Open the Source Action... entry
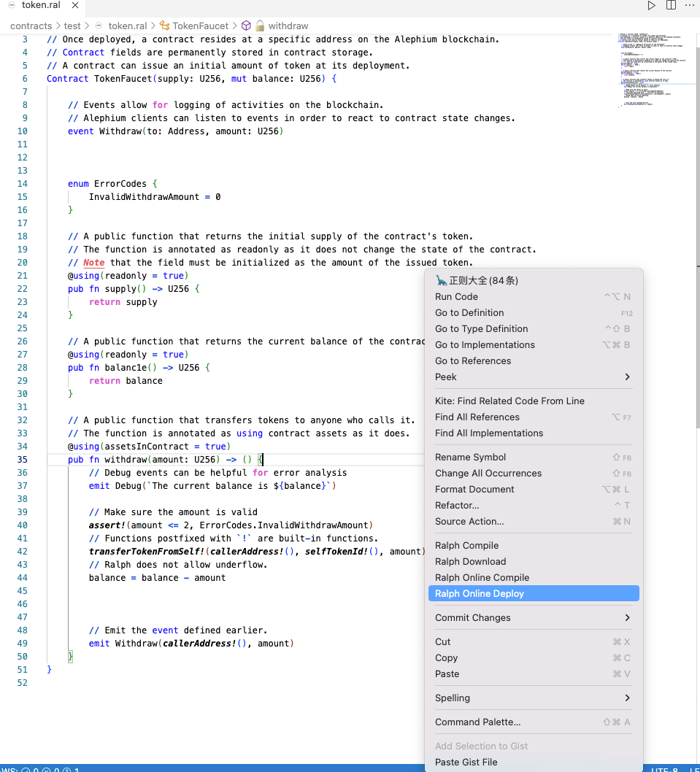Image resolution: width=700 pixels, height=772 pixels. [534, 522]
